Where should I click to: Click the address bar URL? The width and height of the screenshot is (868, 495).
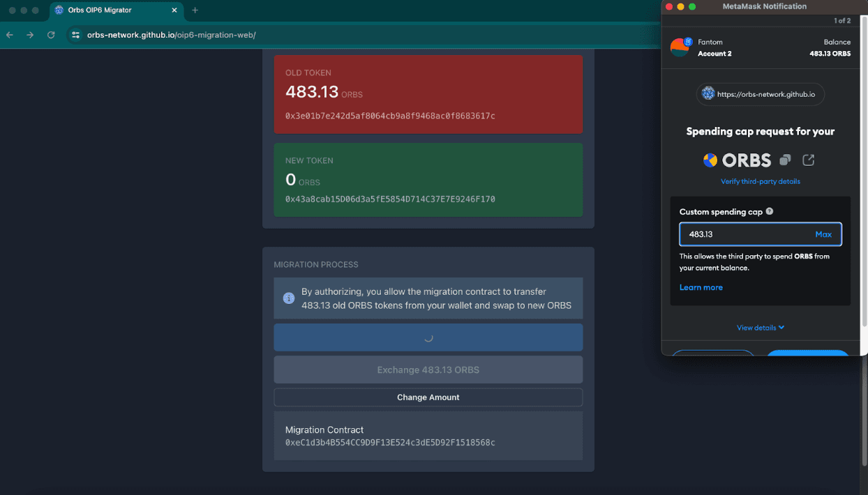171,35
